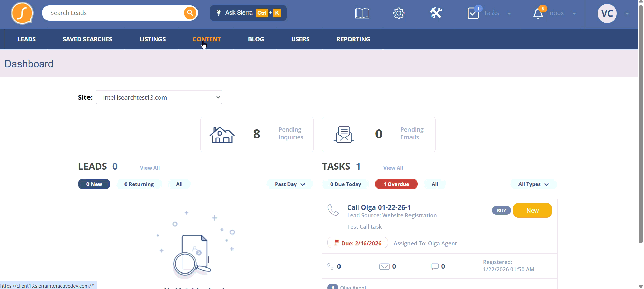Select the 1 Overdue tasks filter

click(x=396, y=184)
